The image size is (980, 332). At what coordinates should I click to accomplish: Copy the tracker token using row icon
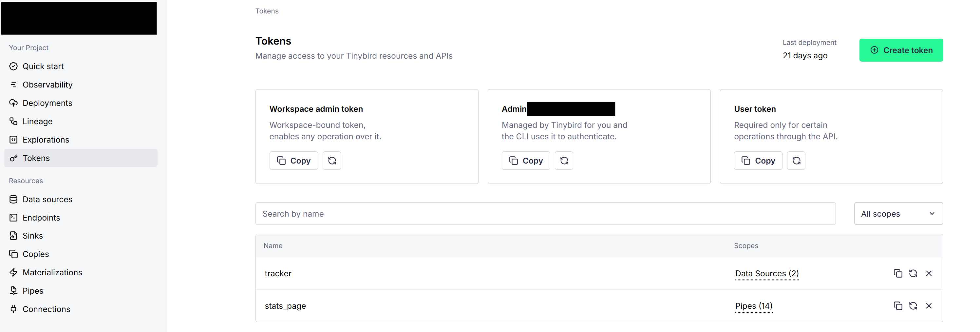point(897,273)
